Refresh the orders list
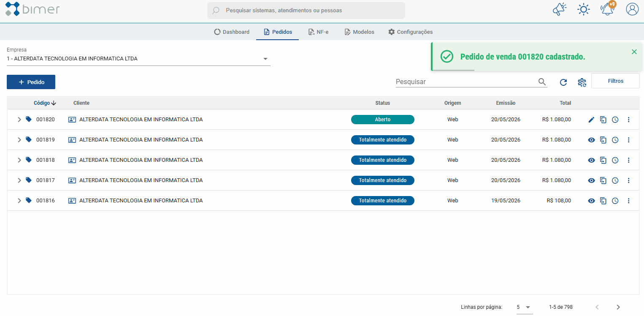 [x=563, y=82]
